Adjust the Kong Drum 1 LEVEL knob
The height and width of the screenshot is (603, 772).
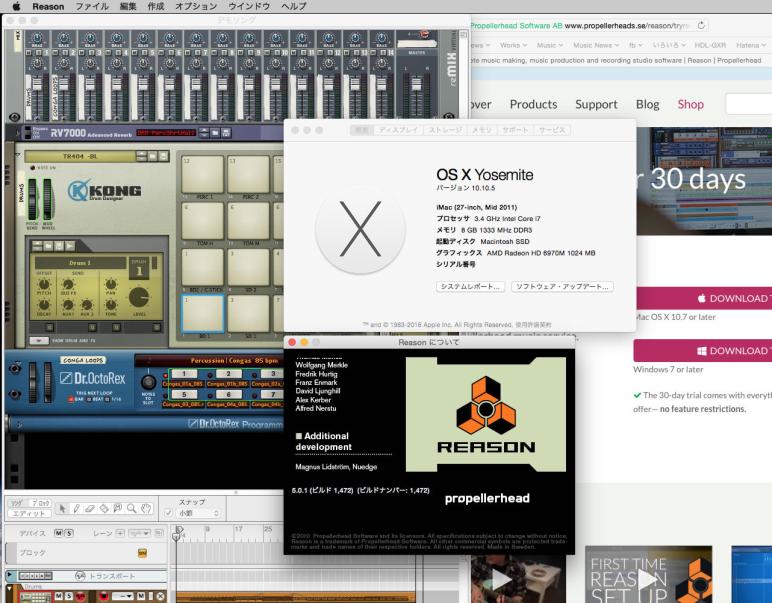139,297
